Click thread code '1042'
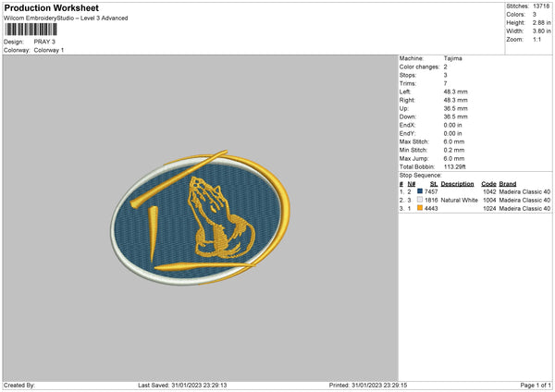The width and height of the screenshot is (555, 392). click(x=489, y=191)
